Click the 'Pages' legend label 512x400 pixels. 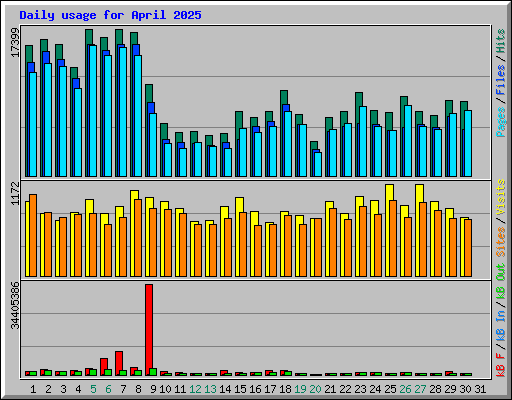tap(501, 122)
